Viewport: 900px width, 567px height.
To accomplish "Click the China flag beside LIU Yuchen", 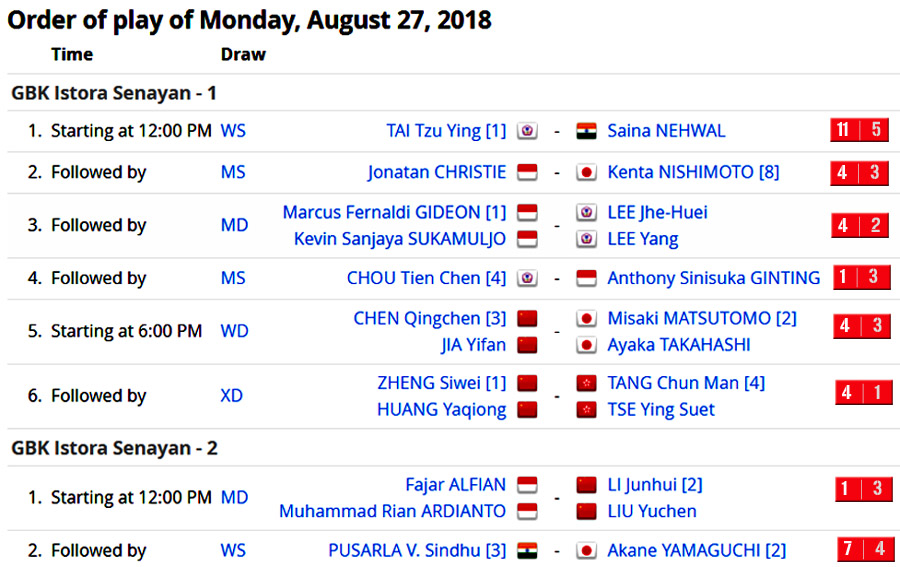I will pos(586,511).
